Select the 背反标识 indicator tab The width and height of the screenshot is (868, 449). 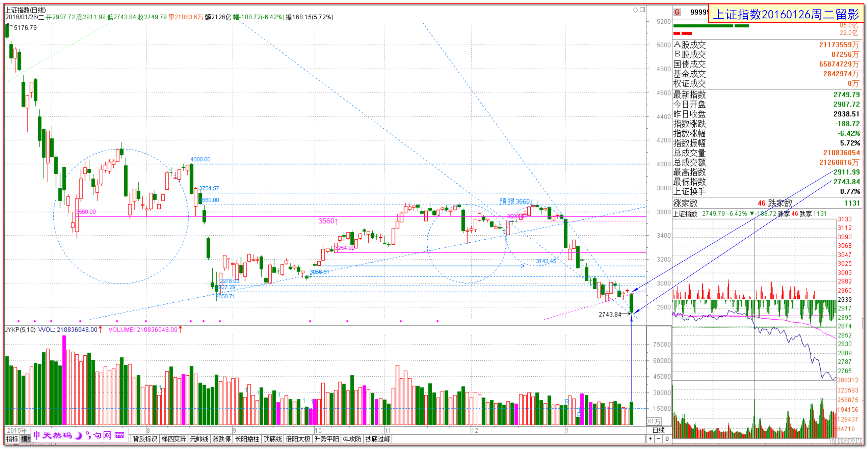point(145,439)
